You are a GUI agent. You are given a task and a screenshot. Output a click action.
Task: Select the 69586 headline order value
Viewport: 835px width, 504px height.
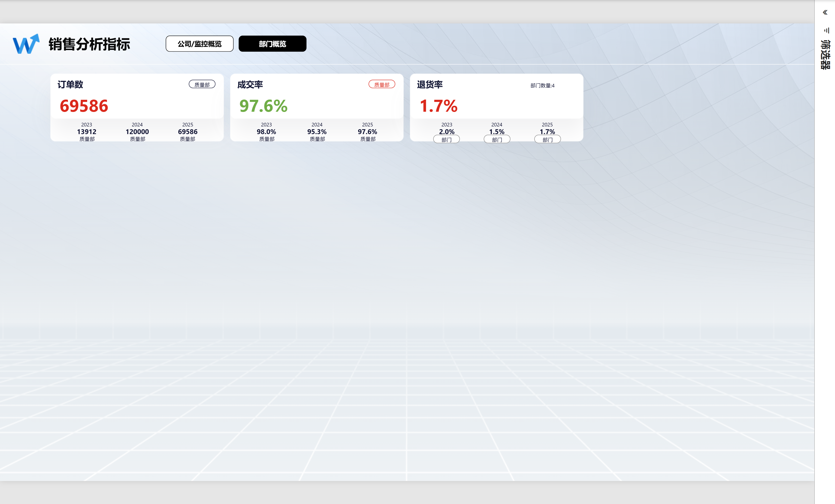84,106
